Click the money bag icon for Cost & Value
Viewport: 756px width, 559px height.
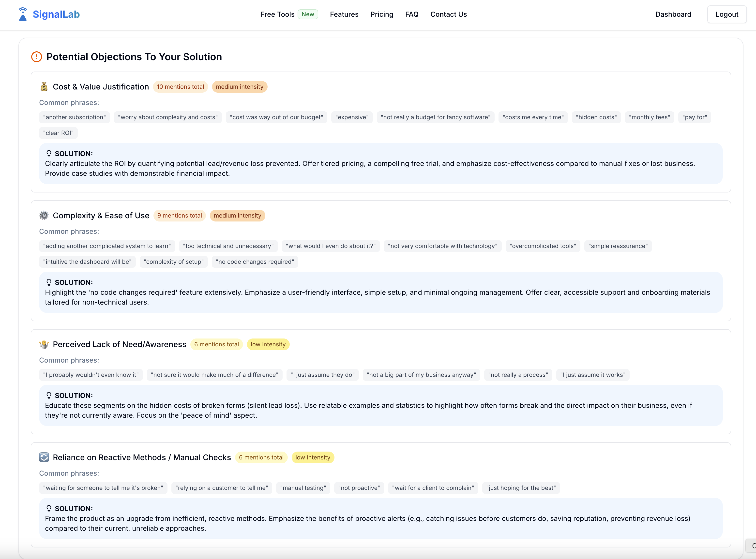pos(44,87)
